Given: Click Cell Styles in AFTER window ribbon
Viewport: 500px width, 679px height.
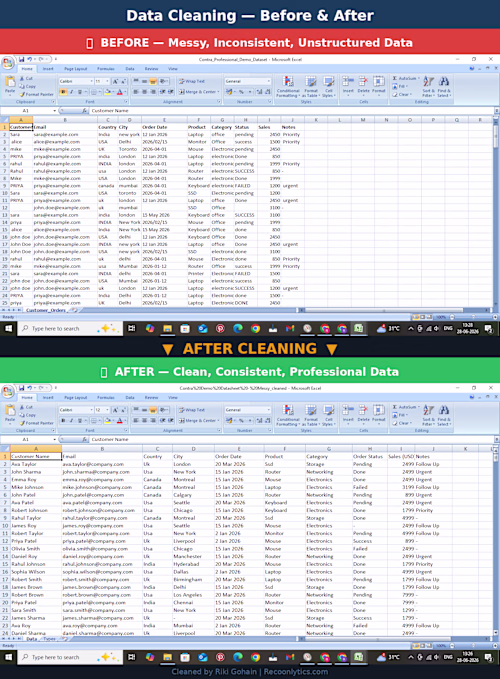Looking at the screenshot, I should point(329,415).
